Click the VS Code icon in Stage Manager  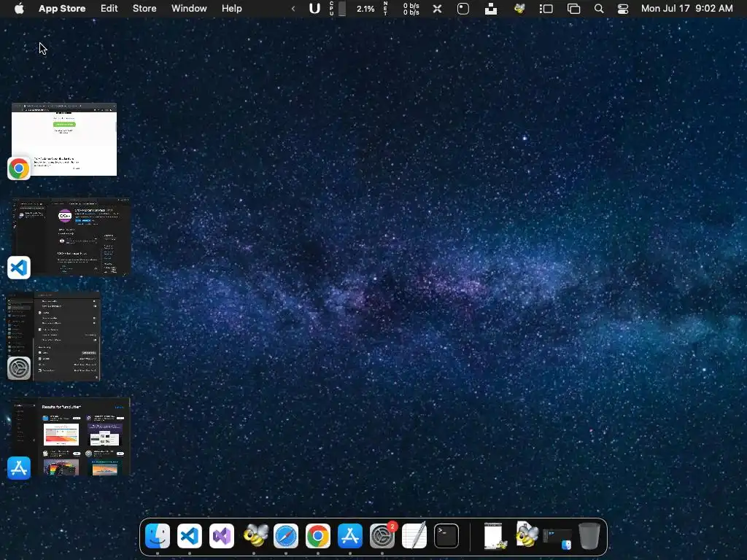[x=19, y=268]
